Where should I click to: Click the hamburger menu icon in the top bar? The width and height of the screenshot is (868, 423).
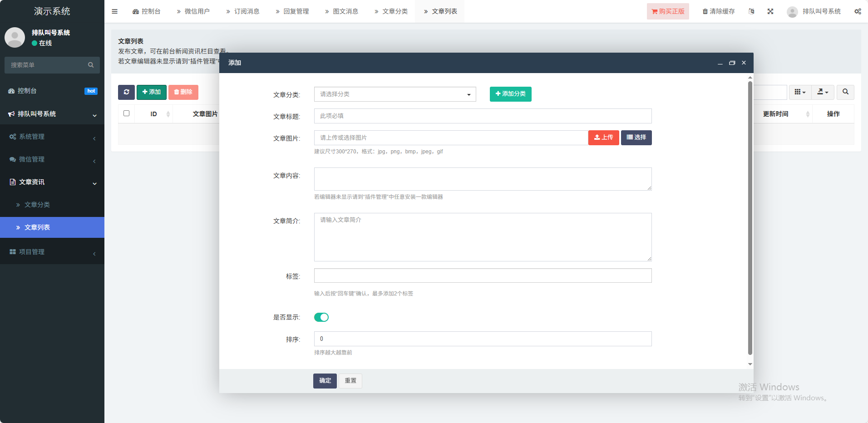(x=114, y=11)
